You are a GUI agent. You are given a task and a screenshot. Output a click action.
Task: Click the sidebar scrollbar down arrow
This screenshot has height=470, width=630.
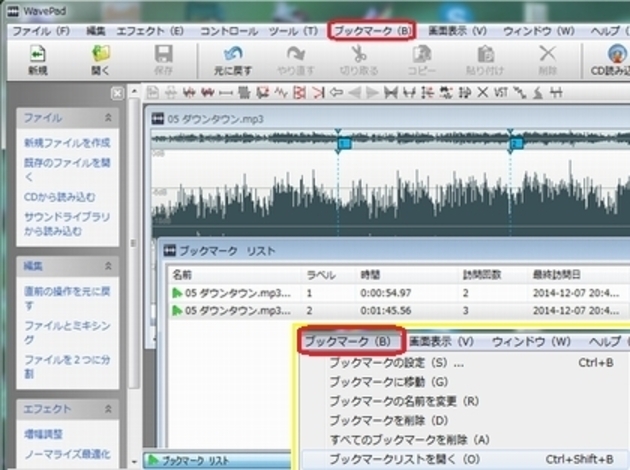click(134, 462)
